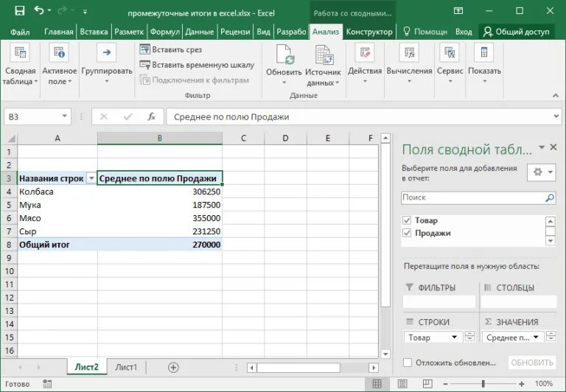
Task: Select all cells with the corner triangle
Action: [11, 139]
